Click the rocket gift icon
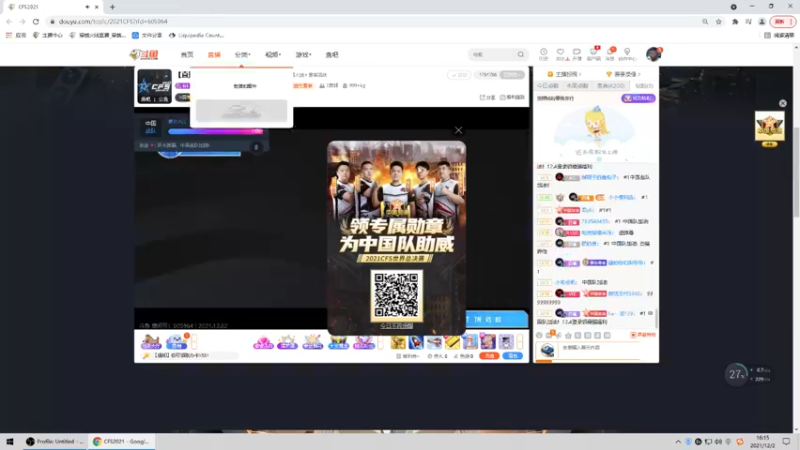800x450 pixels. (x=416, y=342)
